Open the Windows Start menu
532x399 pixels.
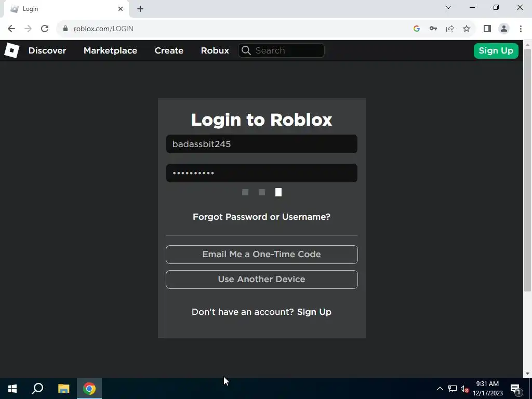tap(12, 389)
